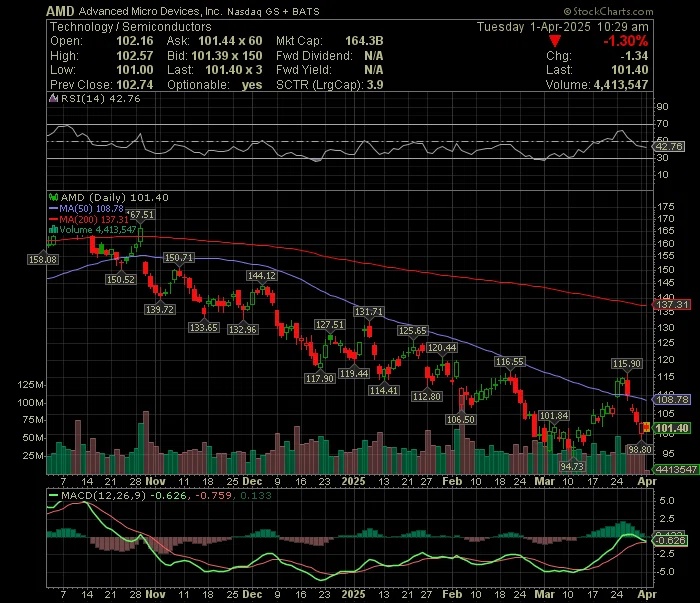Click the Ask quote 101.44 x 60
The image size is (700, 603).
click(230, 41)
